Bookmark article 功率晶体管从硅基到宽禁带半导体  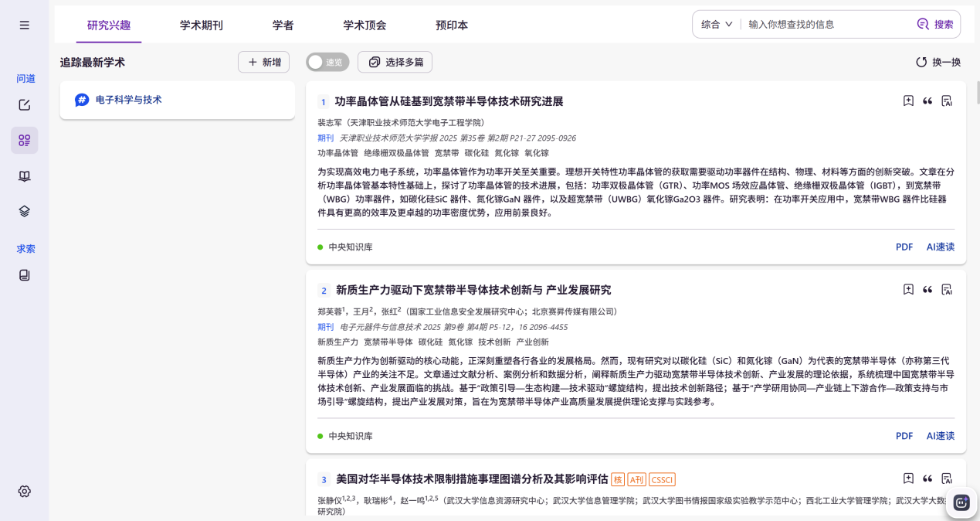(x=908, y=100)
